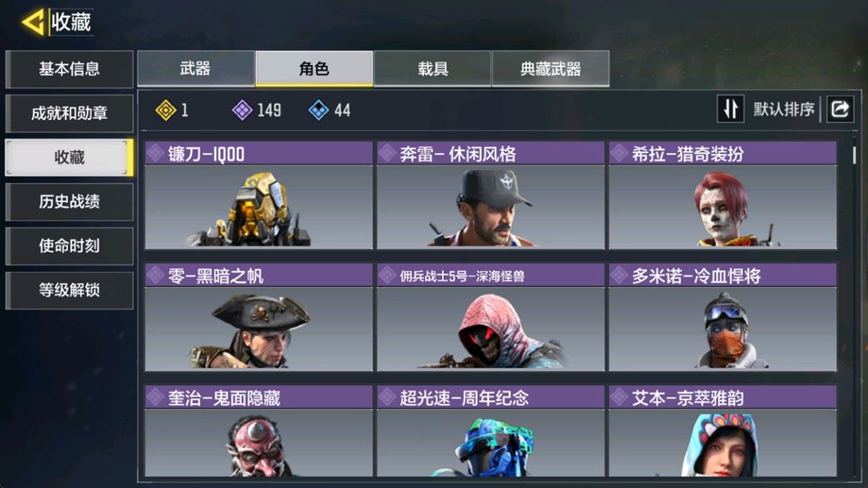
Task: Click the yellow back arrow icon
Action: (x=33, y=22)
